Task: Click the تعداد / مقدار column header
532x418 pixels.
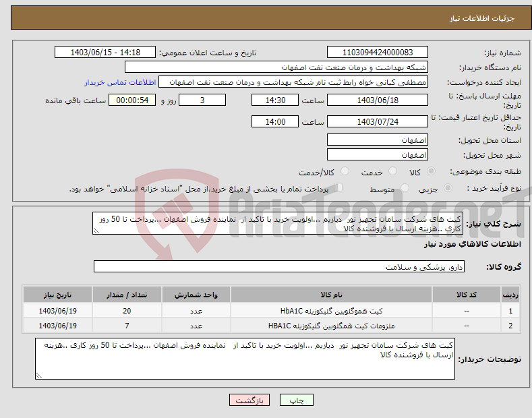Action: point(127,295)
